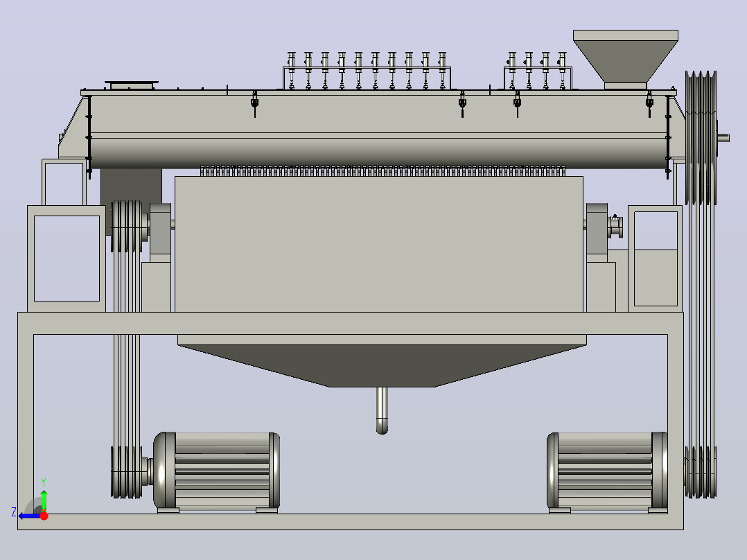Pick the right side guard frame panel

[656, 259]
